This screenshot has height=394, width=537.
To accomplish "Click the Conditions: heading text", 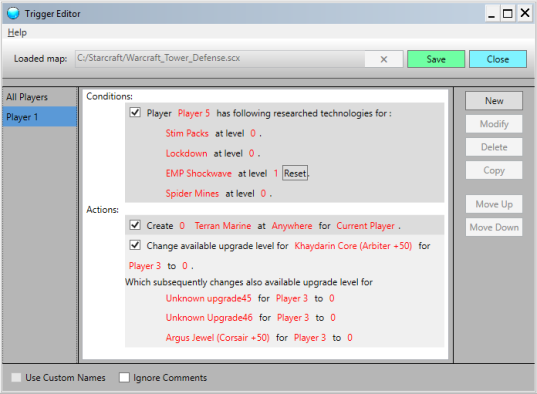I will coord(109,97).
